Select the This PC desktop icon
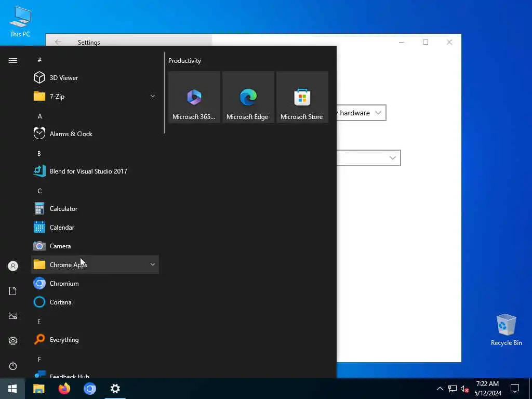This screenshot has height=399, width=532. 20,21
